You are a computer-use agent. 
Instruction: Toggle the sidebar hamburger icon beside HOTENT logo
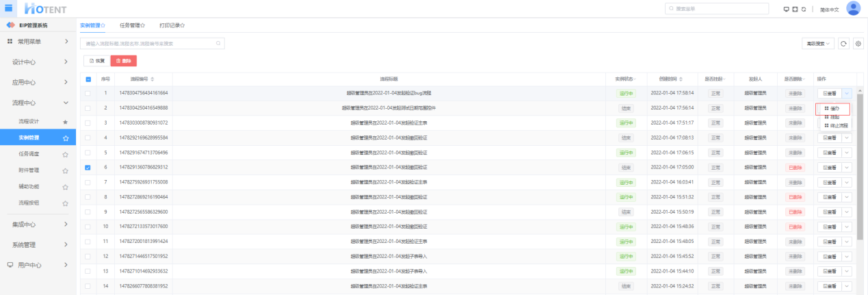coord(9,8)
